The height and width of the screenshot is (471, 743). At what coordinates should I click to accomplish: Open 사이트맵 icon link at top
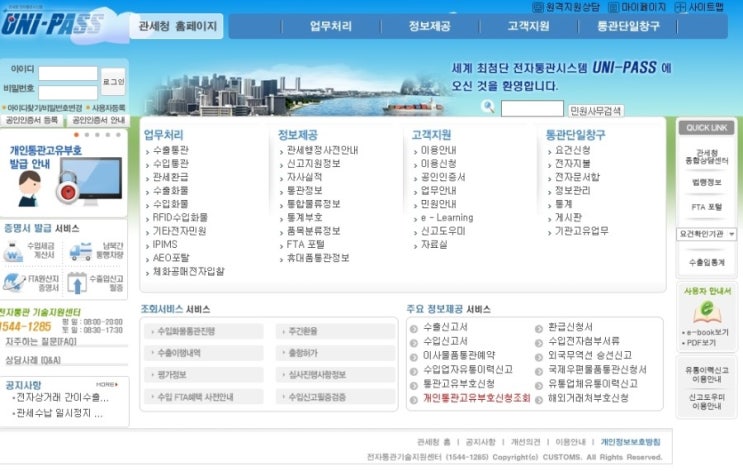(x=699, y=7)
